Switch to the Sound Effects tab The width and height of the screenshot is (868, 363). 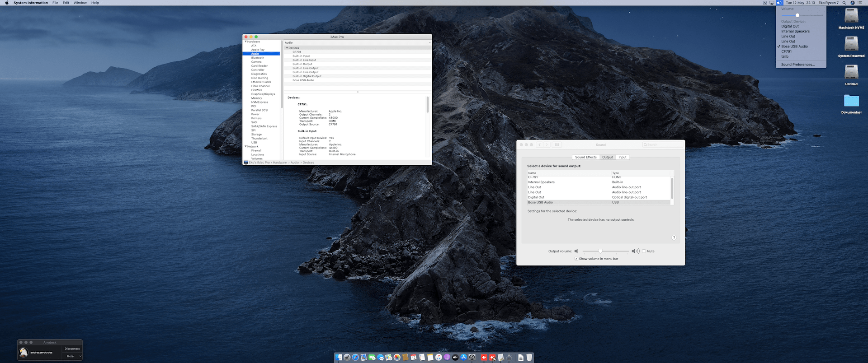coord(585,157)
